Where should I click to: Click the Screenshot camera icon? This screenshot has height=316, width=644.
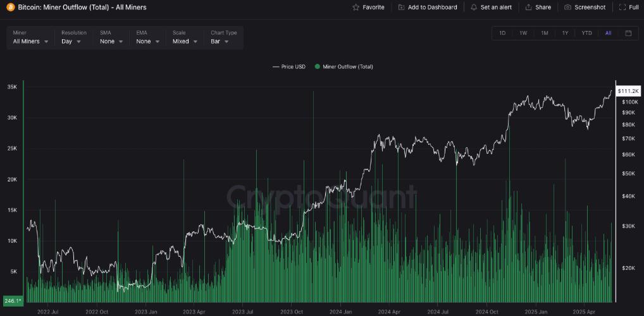coord(567,8)
